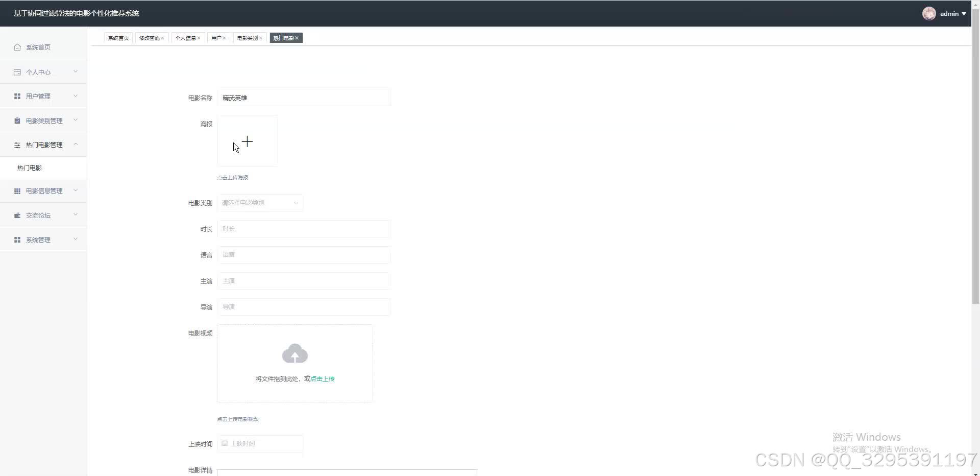Click the 点击上传 link
This screenshot has height=476, width=980.
click(323, 378)
